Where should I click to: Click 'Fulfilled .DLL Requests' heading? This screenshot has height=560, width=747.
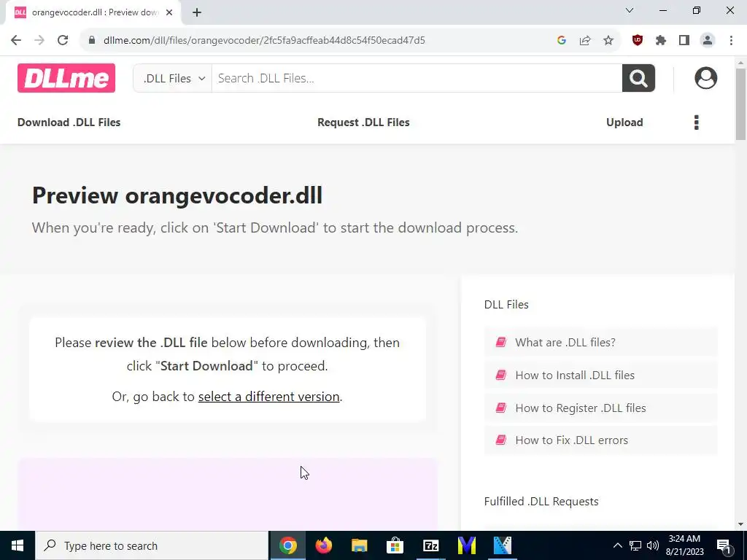click(541, 502)
